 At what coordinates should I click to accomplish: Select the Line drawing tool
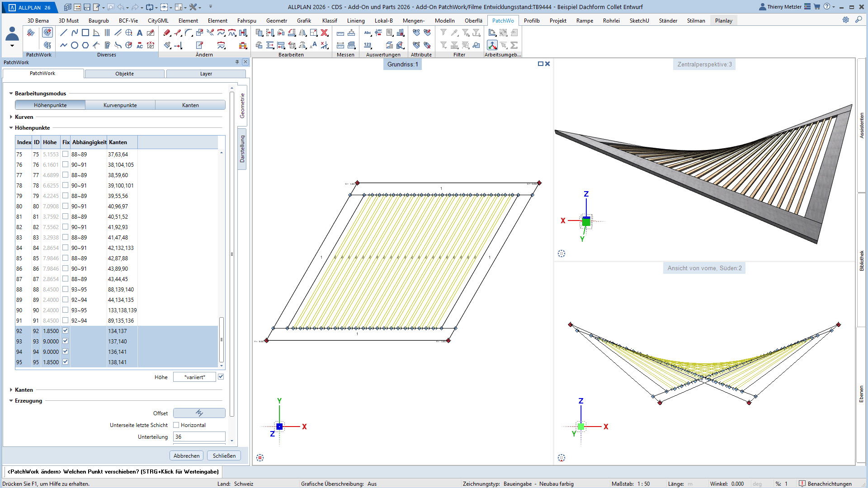tap(64, 33)
